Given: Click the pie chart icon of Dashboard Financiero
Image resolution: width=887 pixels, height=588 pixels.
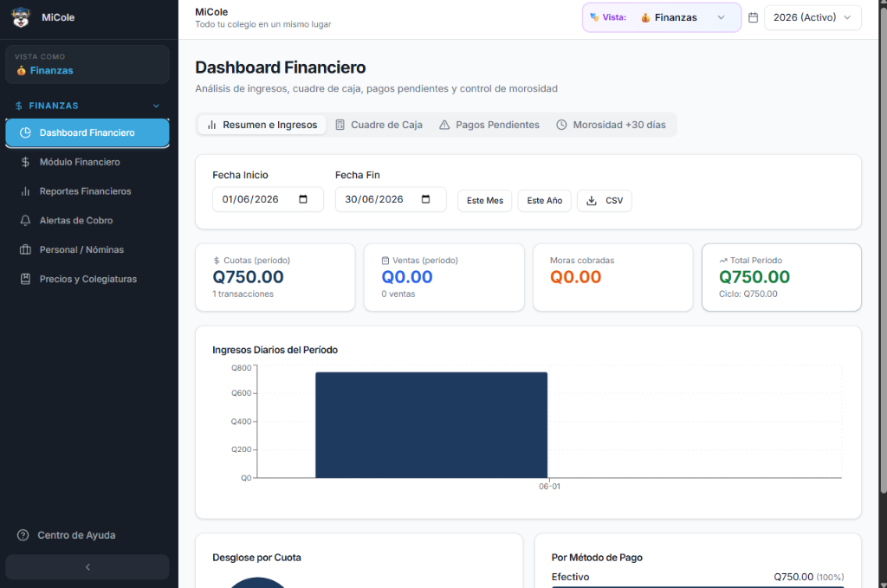Looking at the screenshot, I should click(25, 132).
